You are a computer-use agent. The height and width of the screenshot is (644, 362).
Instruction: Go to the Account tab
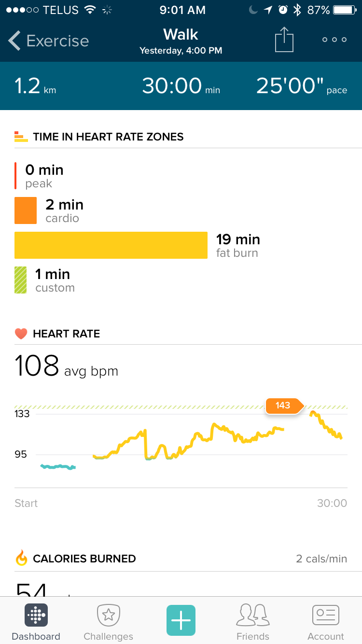click(x=326, y=622)
